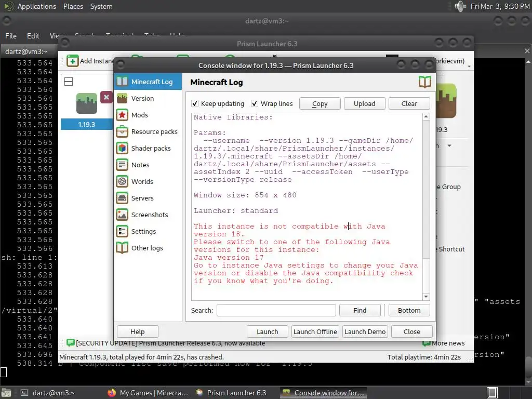The height and width of the screenshot is (399, 532).
Task: Collapse the instance group toggle in Prism Launcher
Action: 69,82
